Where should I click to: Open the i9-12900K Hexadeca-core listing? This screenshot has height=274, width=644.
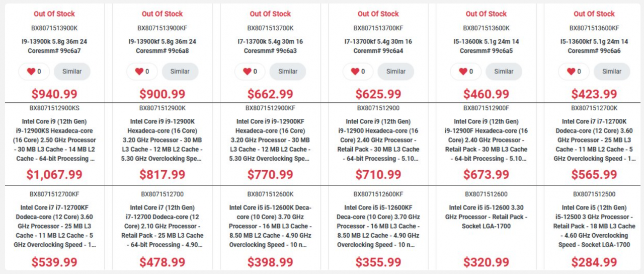[x=163, y=140]
